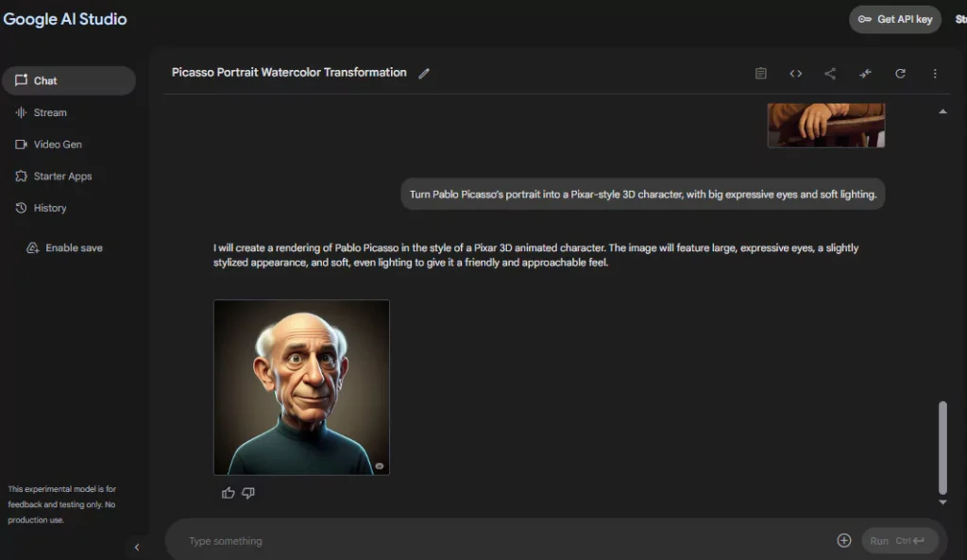Open system instructions clipboard icon
Image resolution: width=967 pixels, height=560 pixels.
click(x=761, y=74)
